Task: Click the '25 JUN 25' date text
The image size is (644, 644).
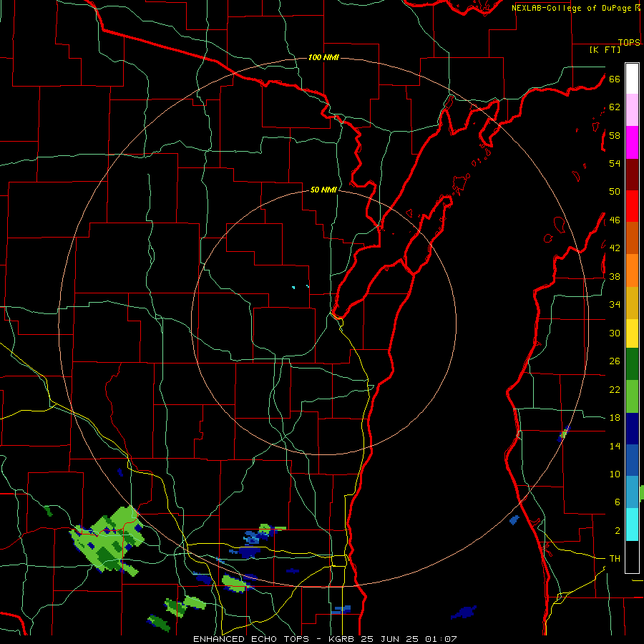Action: point(391,639)
